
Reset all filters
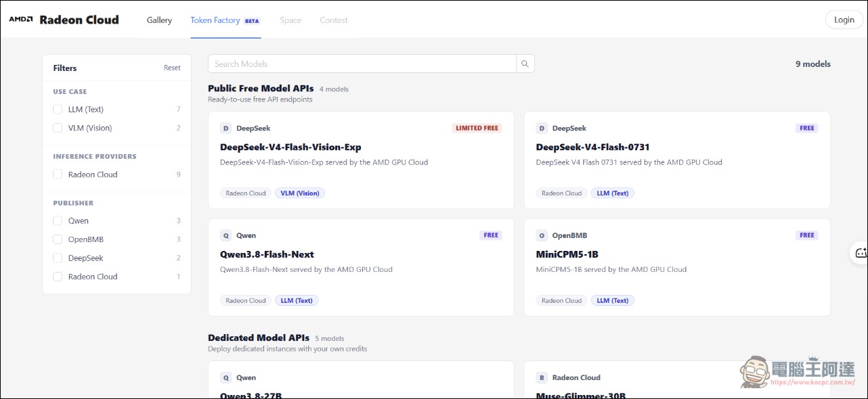click(x=172, y=68)
